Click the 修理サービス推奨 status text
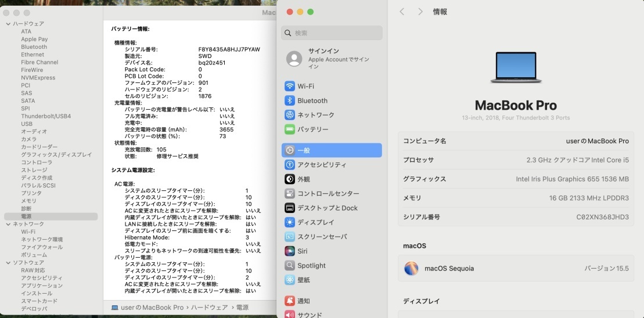Screen dimensions: 644x318 tap(178, 156)
